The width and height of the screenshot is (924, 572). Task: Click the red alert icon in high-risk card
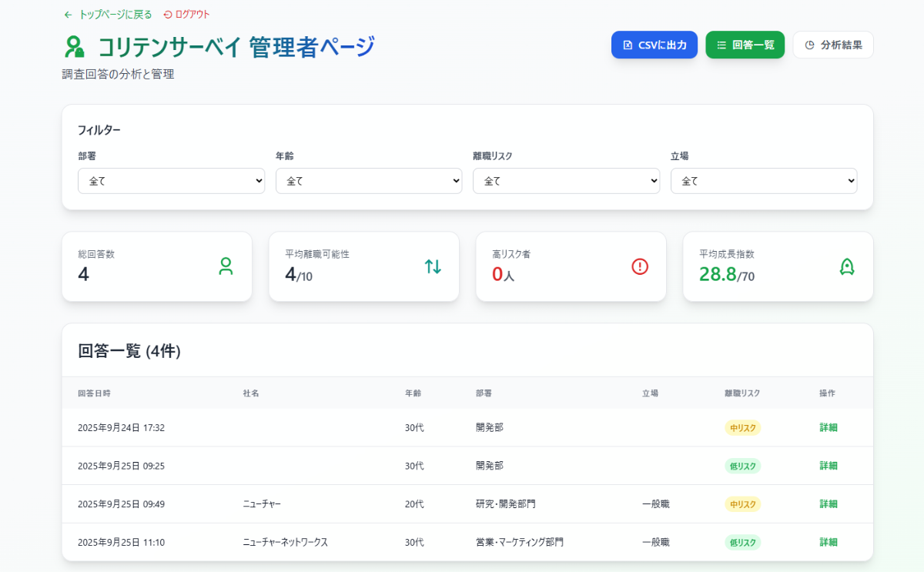tap(640, 266)
